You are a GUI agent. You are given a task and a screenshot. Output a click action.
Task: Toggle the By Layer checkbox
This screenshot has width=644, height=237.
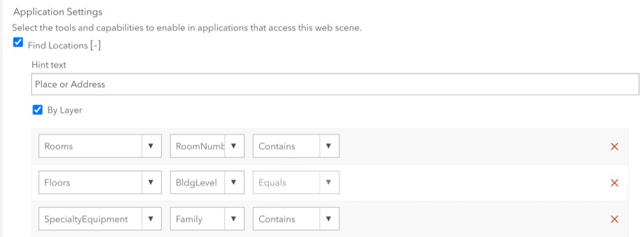[38, 110]
